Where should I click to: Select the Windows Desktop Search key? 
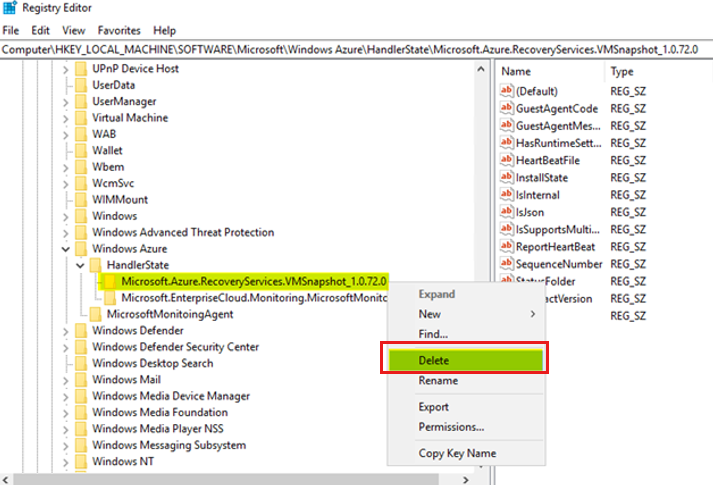(152, 363)
